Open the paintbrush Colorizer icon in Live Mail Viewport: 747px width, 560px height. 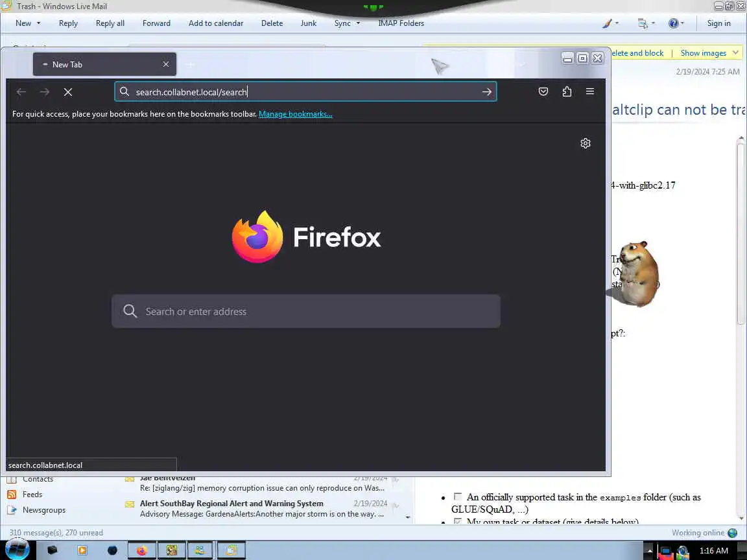click(x=607, y=23)
